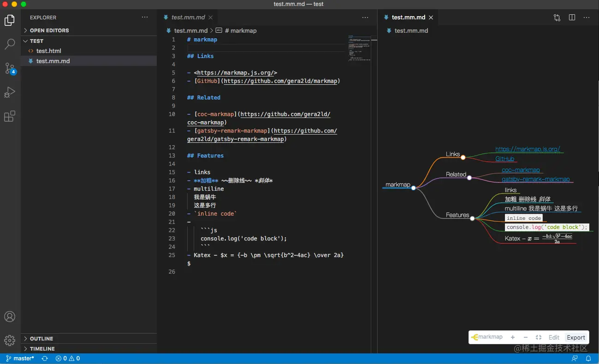Split the editor using the split icon
The height and width of the screenshot is (364, 599).
572,17
